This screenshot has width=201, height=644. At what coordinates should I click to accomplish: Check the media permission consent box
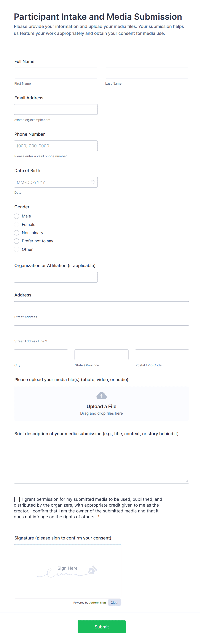(x=17, y=499)
